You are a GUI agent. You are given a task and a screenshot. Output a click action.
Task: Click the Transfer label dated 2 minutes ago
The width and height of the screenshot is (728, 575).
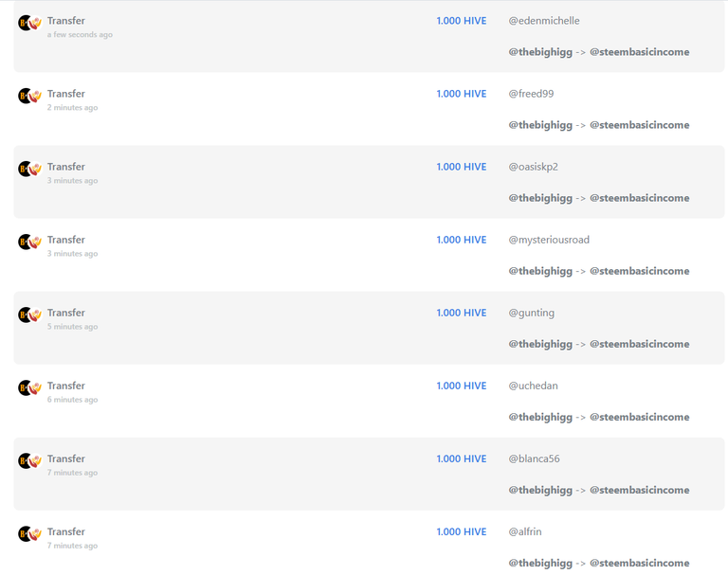click(x=66, y=94)
